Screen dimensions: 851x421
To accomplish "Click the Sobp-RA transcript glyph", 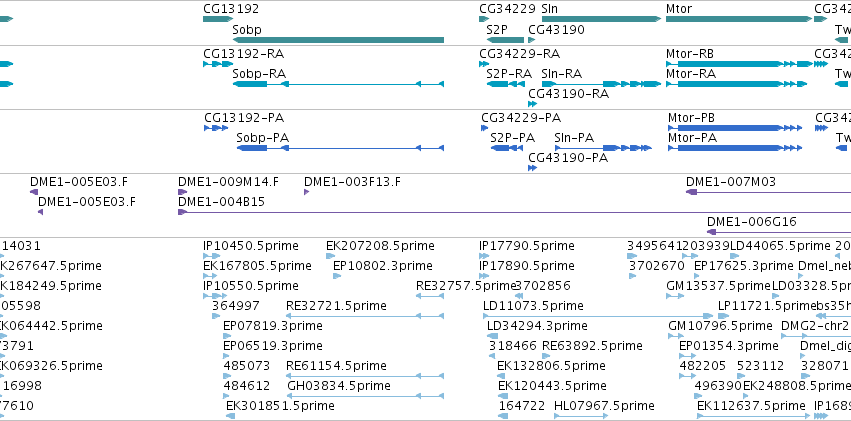I will coord(338,84).
